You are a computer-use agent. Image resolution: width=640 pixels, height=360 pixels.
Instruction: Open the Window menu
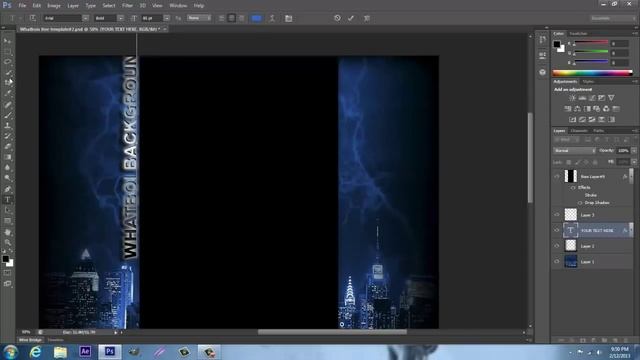point(178,6)
